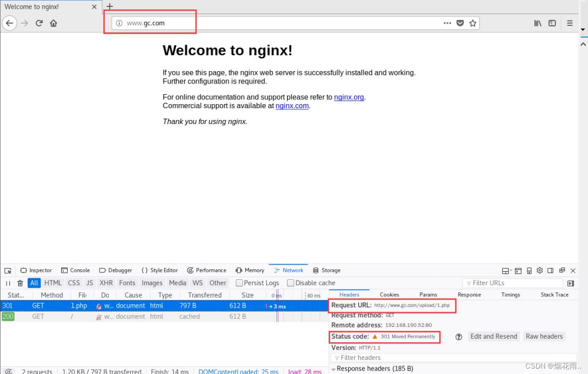Open the Storage panel
The height and width of the screenshot is (374, 588).
point(326,270)
